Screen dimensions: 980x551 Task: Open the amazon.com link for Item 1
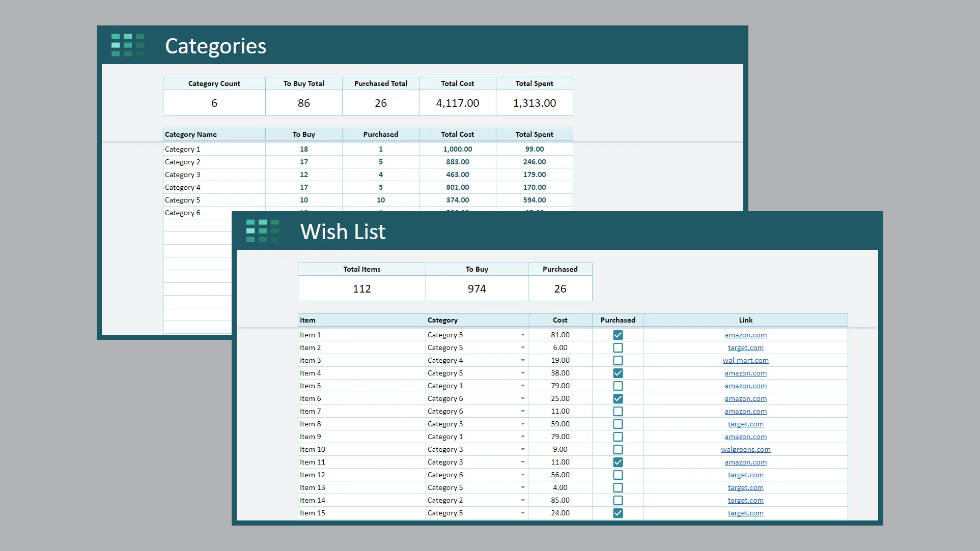(745, 335)
